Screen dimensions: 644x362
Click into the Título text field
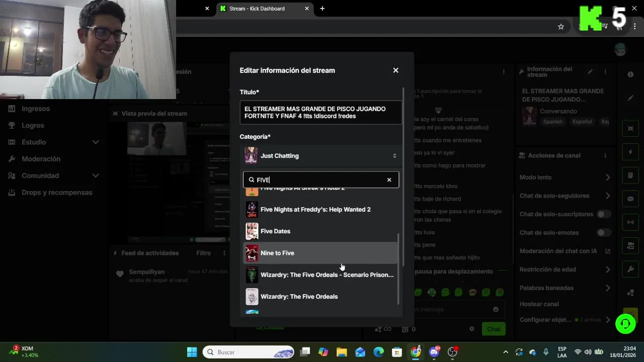click(x=321, y=113)
